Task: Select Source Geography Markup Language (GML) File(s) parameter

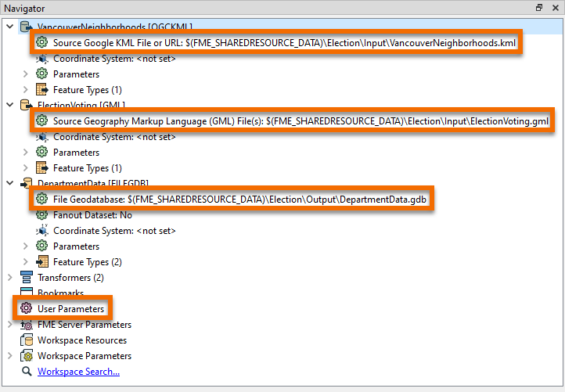Action: (x=300, y=121)
